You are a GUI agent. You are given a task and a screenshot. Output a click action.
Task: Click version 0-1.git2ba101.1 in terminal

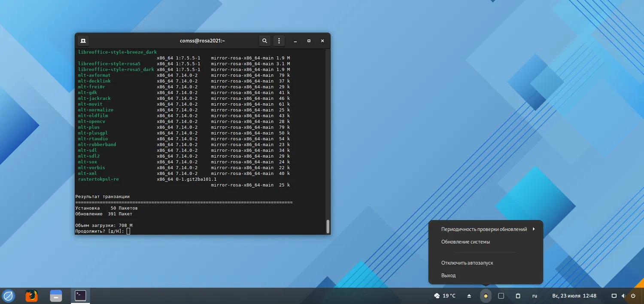point(196,179)
